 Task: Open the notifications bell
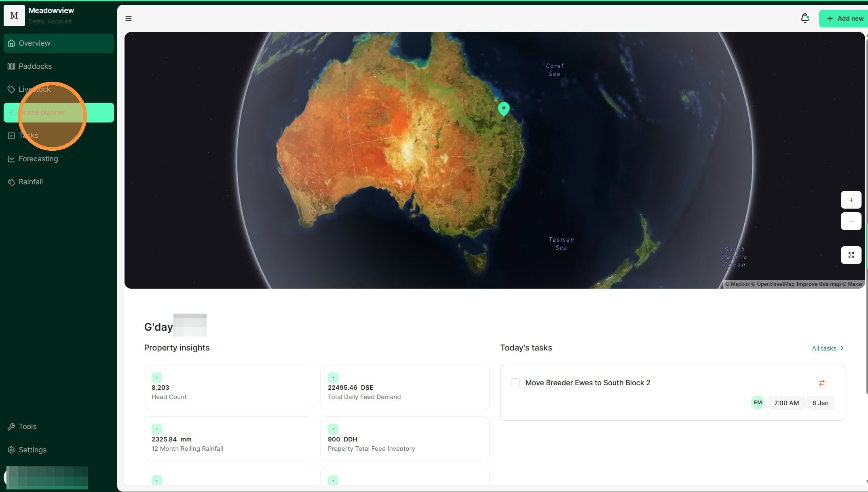[x=805, y=19]
